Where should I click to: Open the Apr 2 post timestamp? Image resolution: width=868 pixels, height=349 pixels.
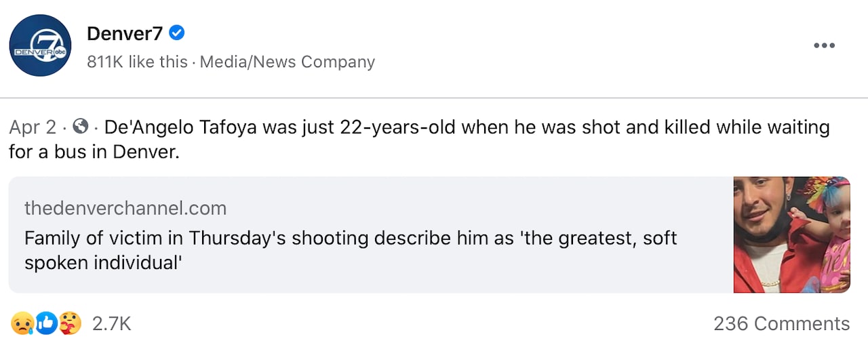click(33, 127)
